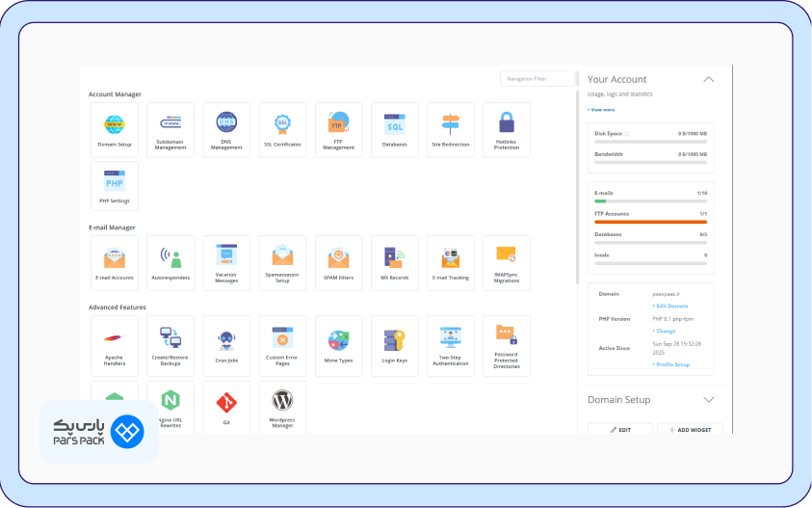Click Change PHP version link
The width and height of the screenshot is (812, 508).
tap(664, 331)
